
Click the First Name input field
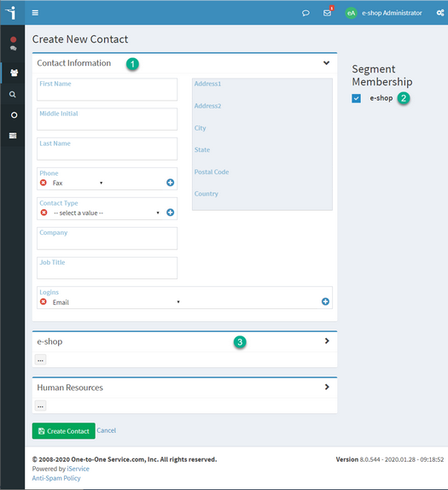pyautogui.click(x=108, y=90)
